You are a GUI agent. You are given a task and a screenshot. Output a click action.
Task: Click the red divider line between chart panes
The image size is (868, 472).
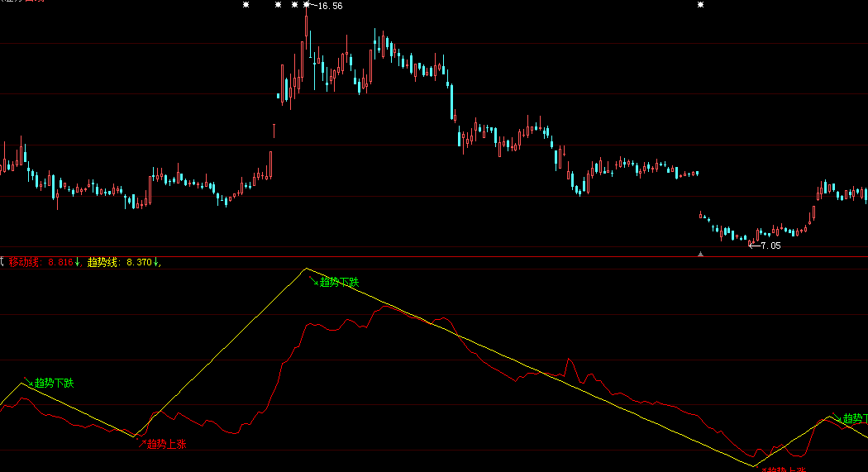434,257
